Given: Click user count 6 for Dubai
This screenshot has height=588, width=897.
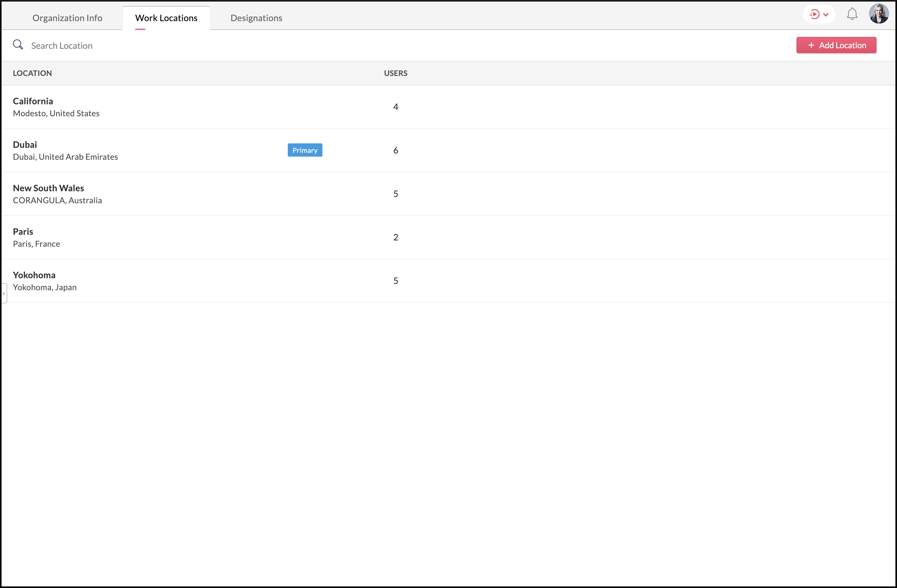Looking at the screenshot, I should 395,150.
